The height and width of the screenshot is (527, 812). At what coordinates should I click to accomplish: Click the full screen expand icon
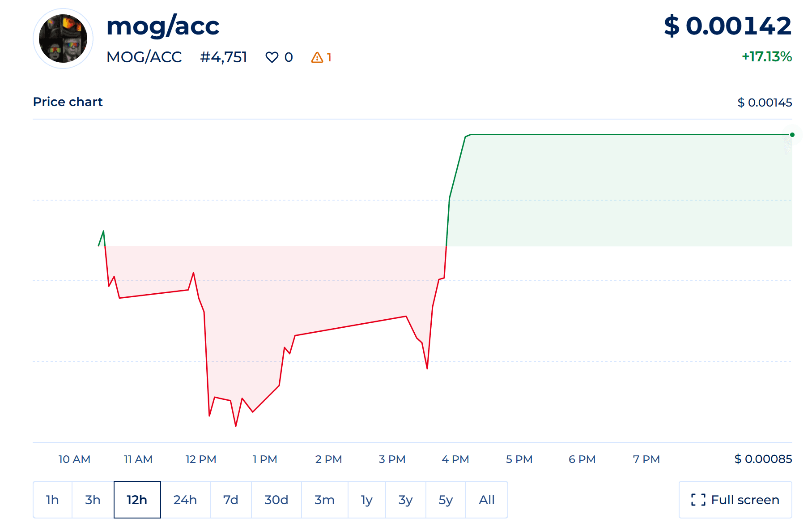(x=698, y=500)
